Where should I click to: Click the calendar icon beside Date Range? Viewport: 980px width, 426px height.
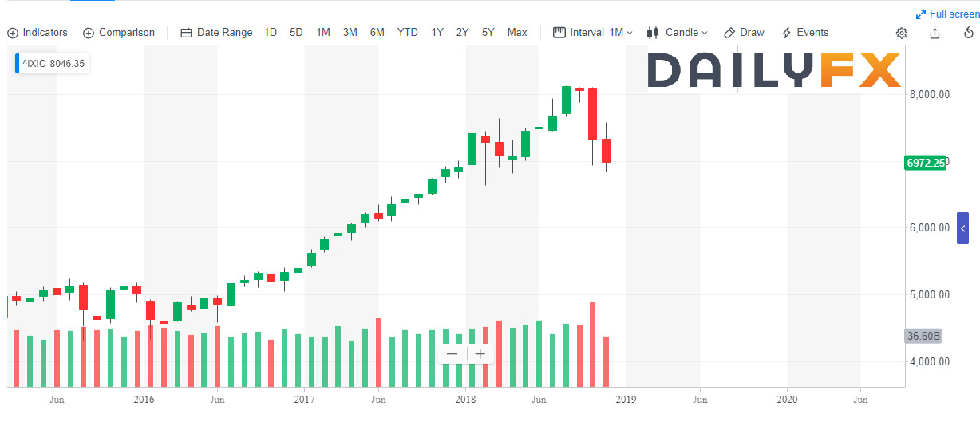(x=187, y=33)
